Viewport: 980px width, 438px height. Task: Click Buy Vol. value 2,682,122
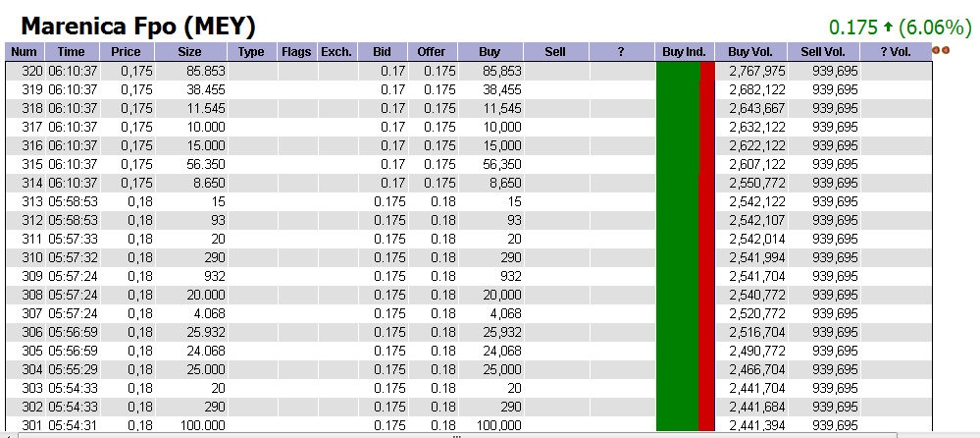[x=757, y=89]
